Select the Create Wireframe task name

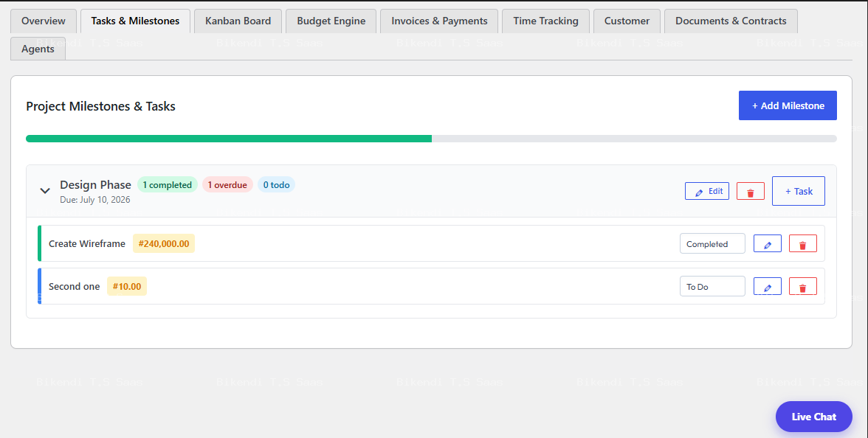[87, 244]
